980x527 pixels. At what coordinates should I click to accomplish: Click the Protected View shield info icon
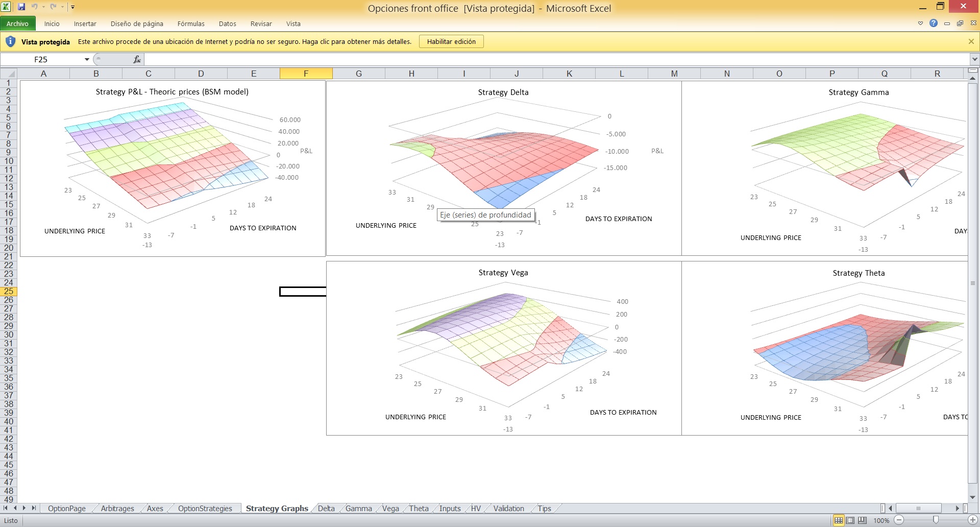coord(10,41)
